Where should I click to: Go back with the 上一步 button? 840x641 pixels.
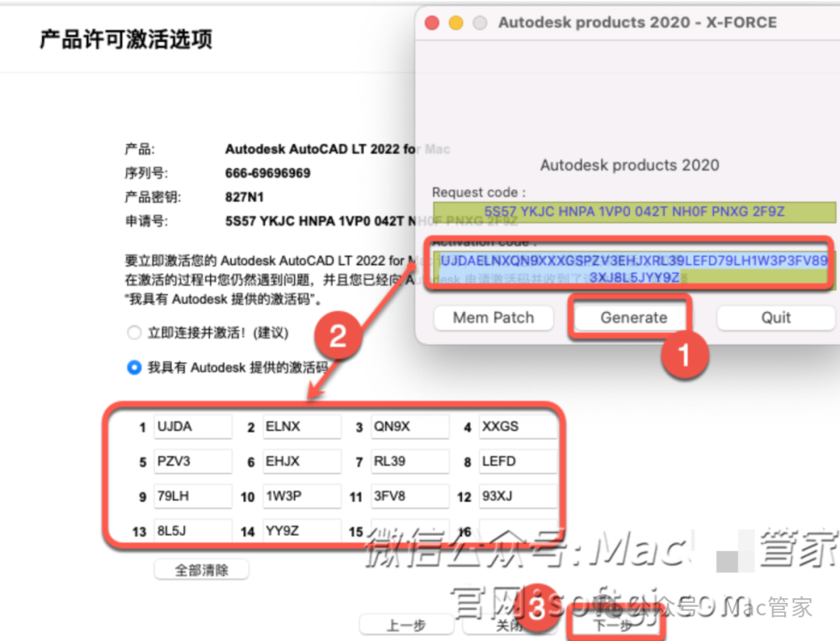406,625
